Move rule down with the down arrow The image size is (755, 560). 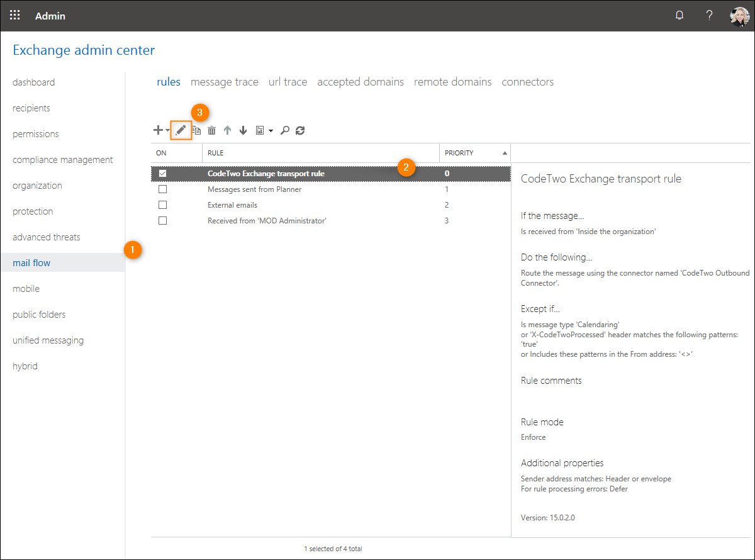(x=243, y=130)
